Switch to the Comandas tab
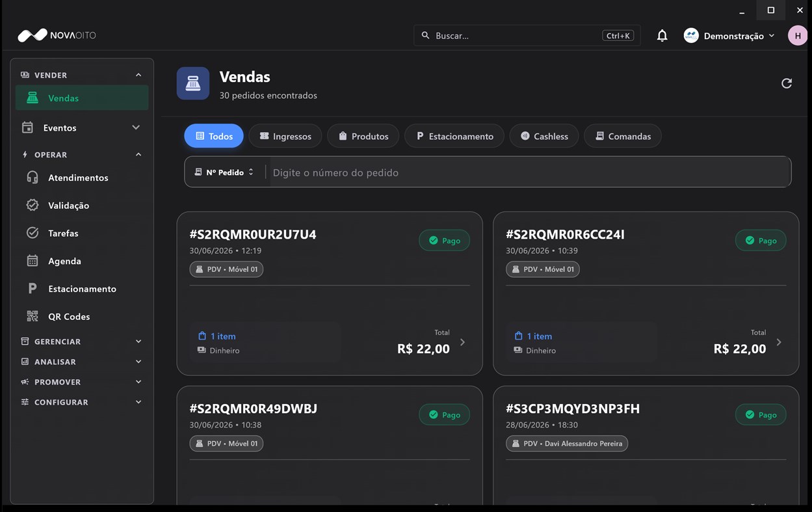 click(623, 136)
